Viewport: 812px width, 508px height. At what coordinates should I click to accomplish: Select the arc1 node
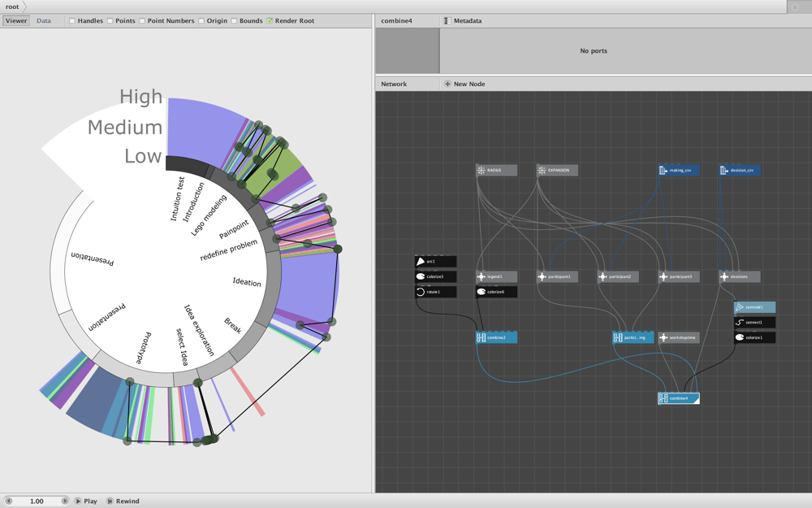point(435,261)
